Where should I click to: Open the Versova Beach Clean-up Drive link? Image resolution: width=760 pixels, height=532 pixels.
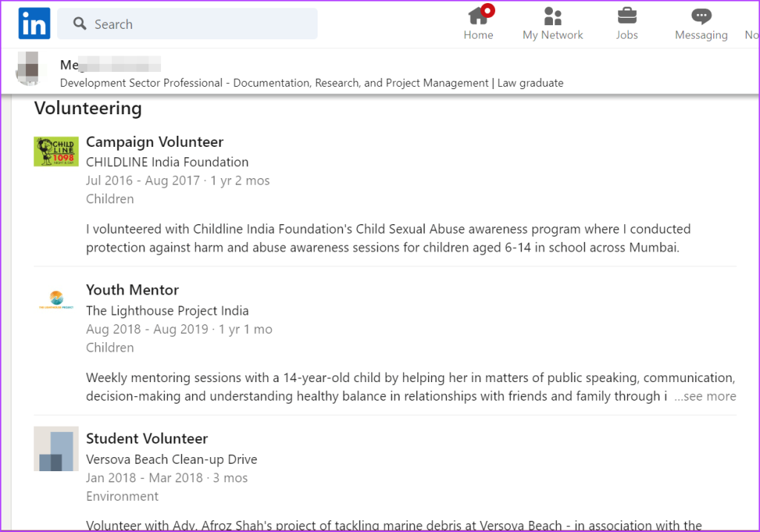click(x=171, y=459)
